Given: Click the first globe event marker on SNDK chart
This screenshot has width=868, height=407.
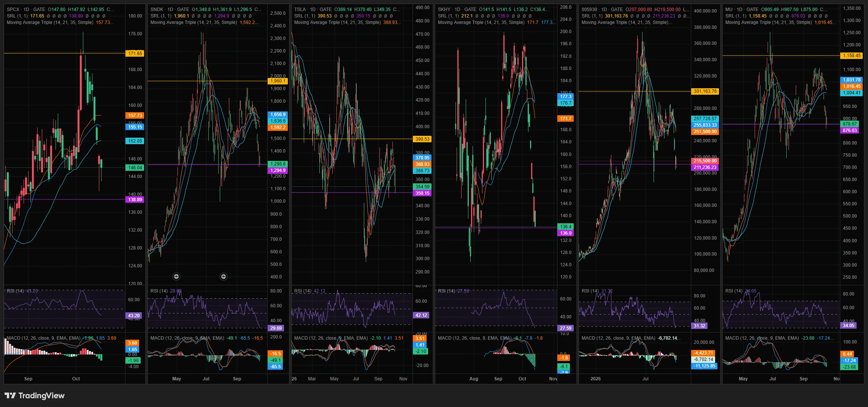Looking at the screenshot, I should click(x=176, y=277).
